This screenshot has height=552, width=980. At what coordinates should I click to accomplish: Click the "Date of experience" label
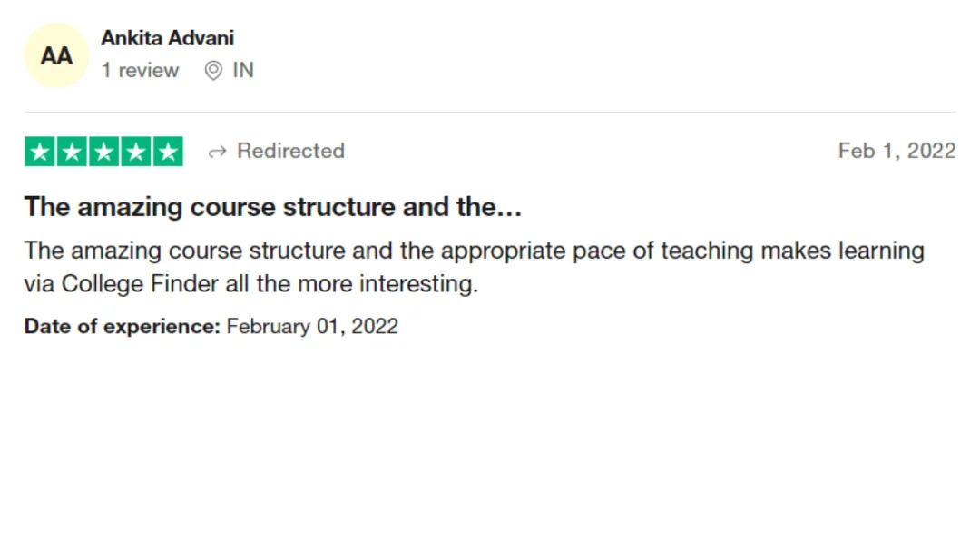(122, 326)
